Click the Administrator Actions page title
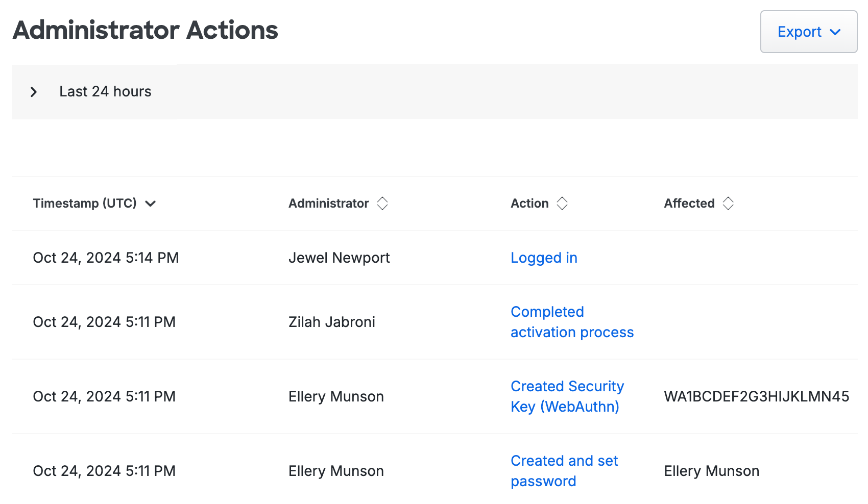This screenshot has width=868, height=504. click(145, 30)
